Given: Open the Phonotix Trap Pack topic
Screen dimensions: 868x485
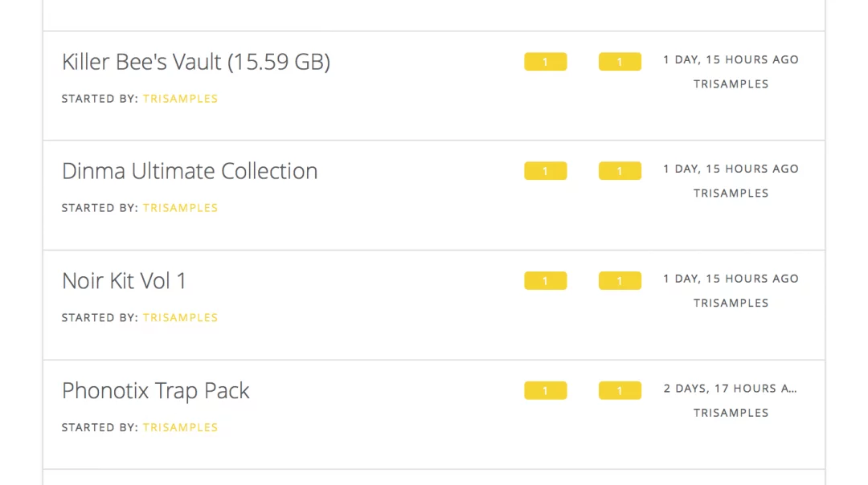Looking at the screenshot, I should 156,391.
